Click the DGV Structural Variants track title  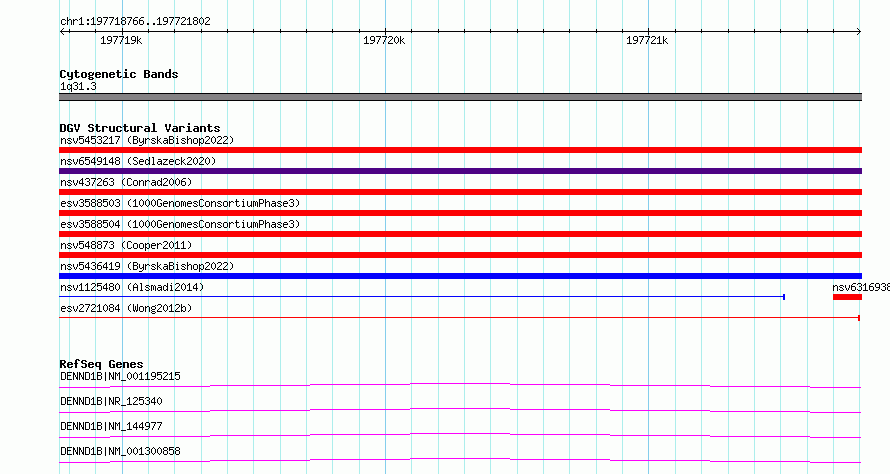pyautogui.click(x=140, y=128)
